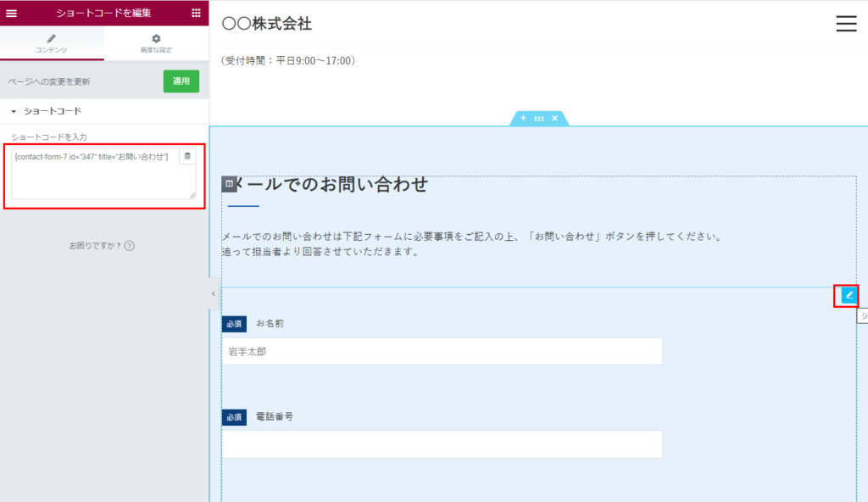Open the site hamburger navigation menu
Screen dimensions: 868x502
pyautogui.click(x=846, y=24)
